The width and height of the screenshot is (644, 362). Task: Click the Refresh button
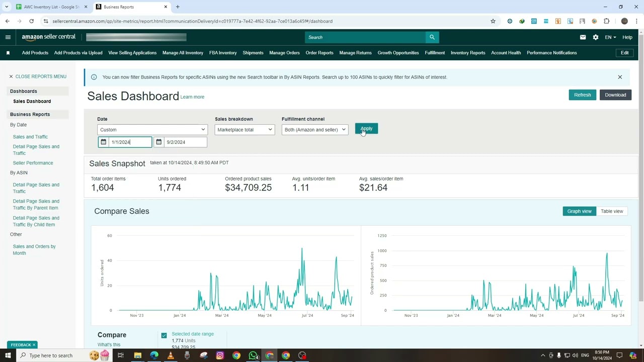[x=582, y=95]
